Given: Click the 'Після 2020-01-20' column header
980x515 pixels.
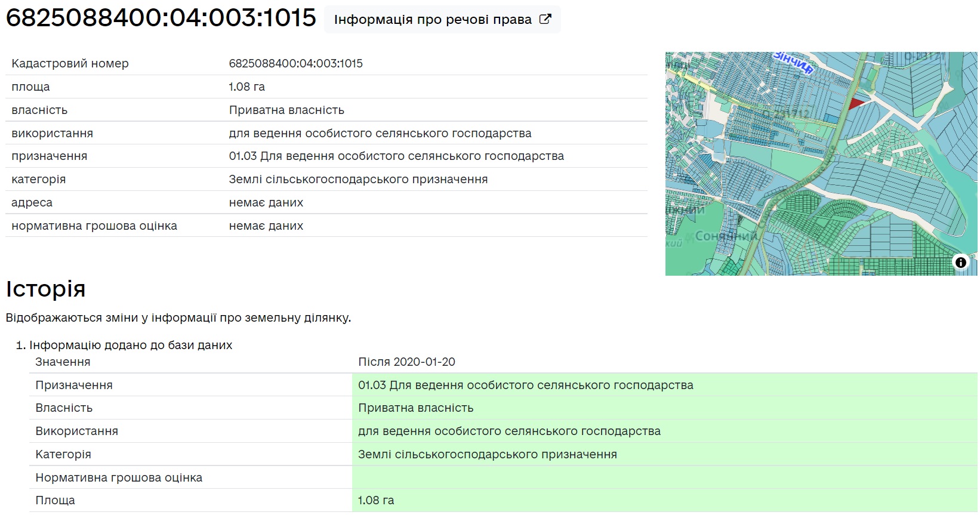Looking at the screenshot, I should [x=406, y=362].
